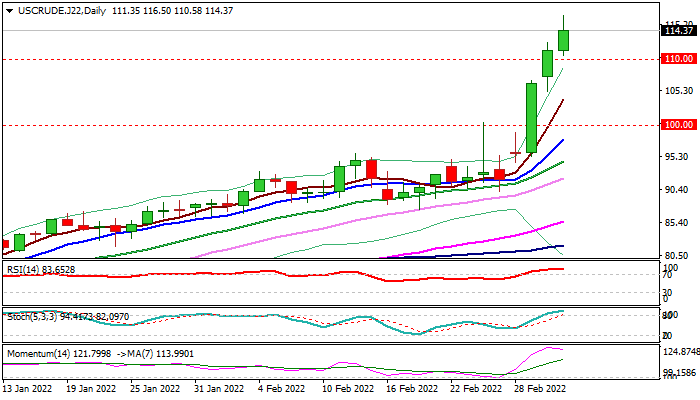Select the red 110.00 level label
Screen dimensions: 700x400
click(x=679, y=59)
